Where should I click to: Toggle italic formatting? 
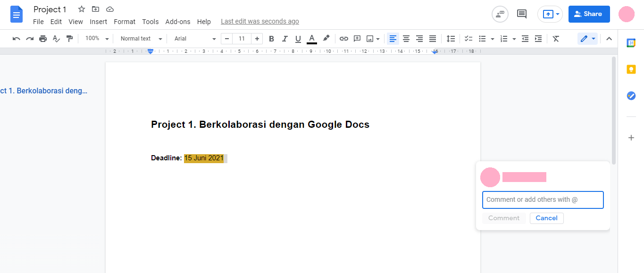coord(284,39)
